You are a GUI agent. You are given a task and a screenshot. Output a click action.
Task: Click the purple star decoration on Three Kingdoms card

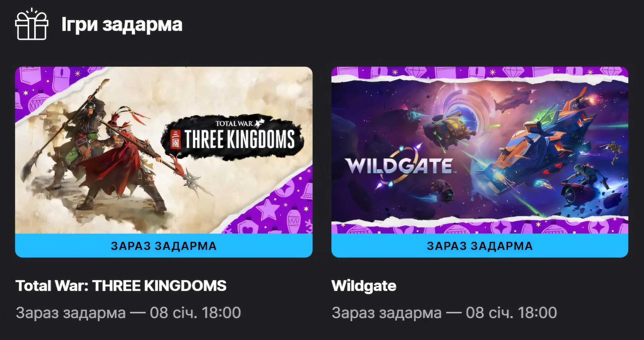click(268, 209)
